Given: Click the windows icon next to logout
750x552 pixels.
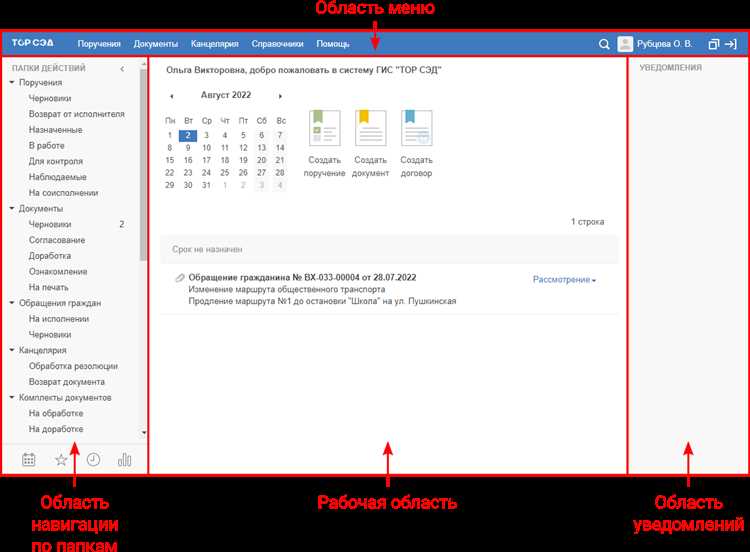Looking at the screenshot, I should pos(713,44).
